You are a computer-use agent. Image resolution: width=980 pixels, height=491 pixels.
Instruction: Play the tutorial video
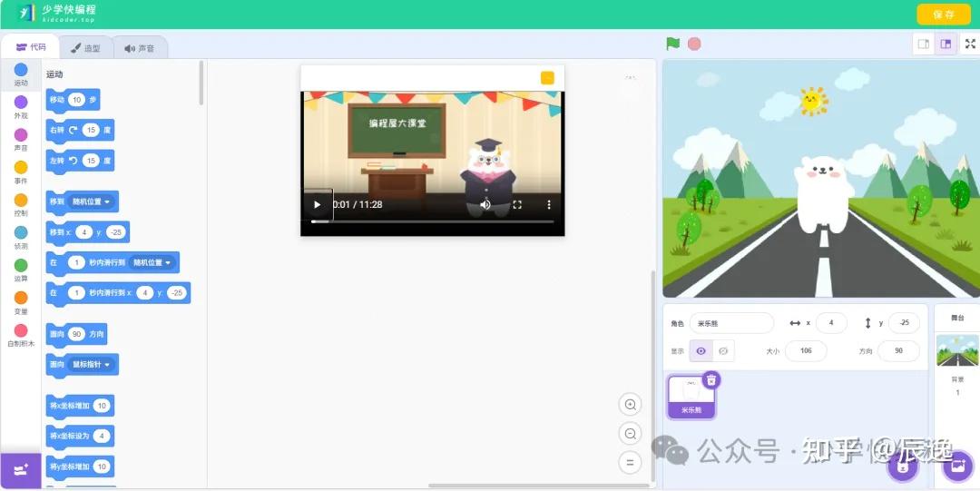[317, 204]
